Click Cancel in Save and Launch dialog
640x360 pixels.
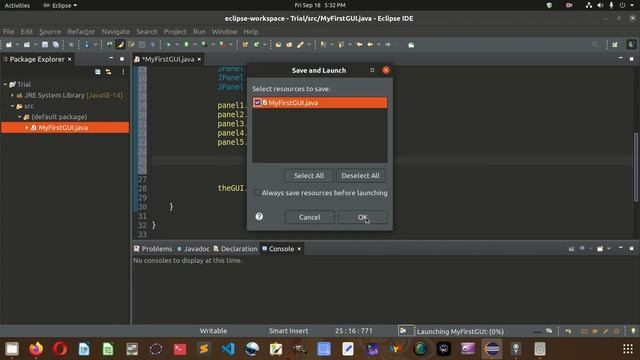point(309,217)
